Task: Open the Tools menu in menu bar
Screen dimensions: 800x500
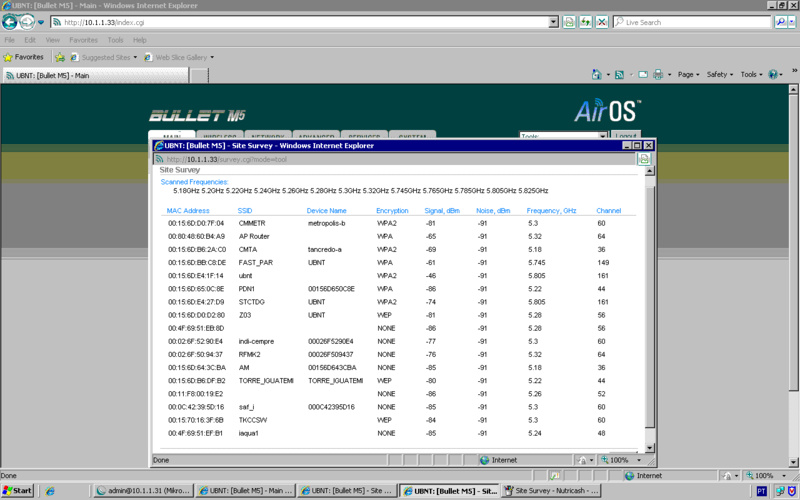Action: [115, 40]
